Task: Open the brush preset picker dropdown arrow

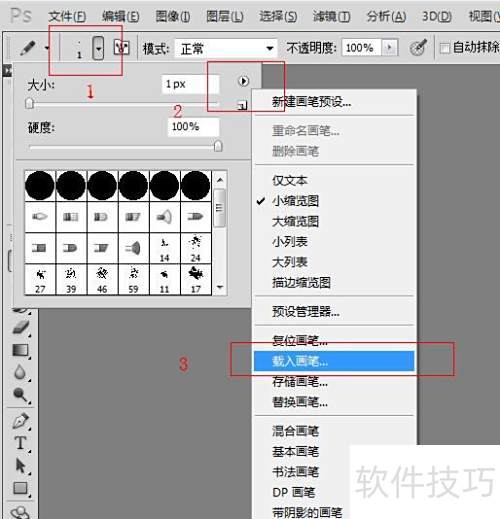Action: 98,49
